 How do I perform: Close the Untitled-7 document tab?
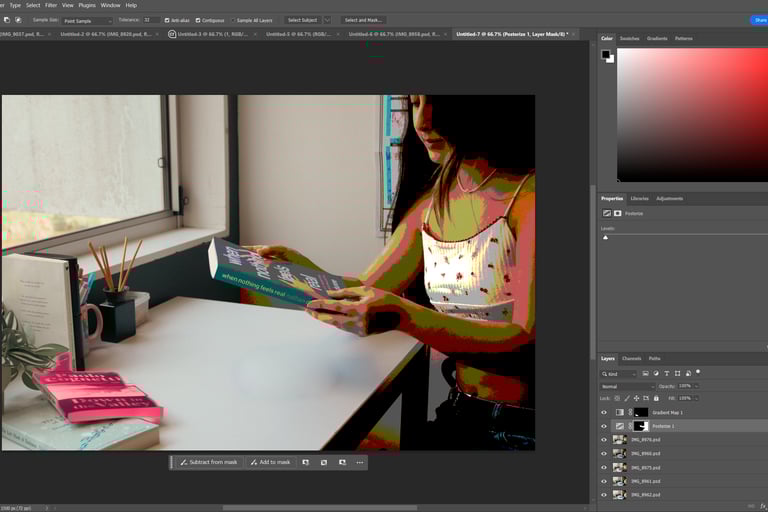573,34
